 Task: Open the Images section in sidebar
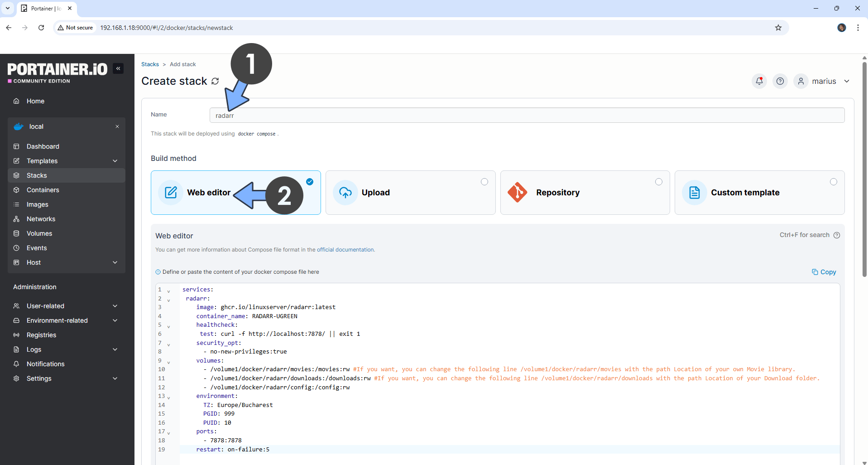pyautogui.click(x=37, y=204)
